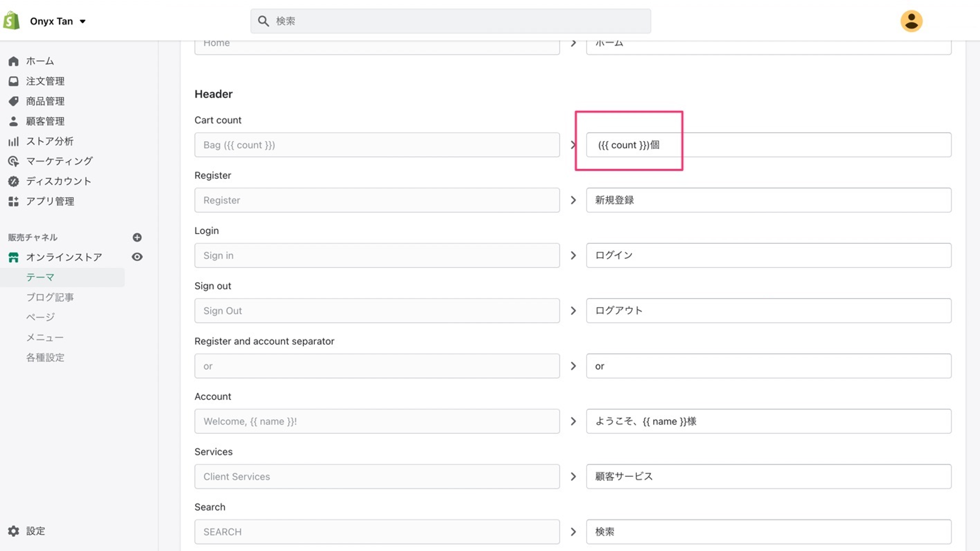Edit the 検索 translation field under Search

(x=768, y=532)
